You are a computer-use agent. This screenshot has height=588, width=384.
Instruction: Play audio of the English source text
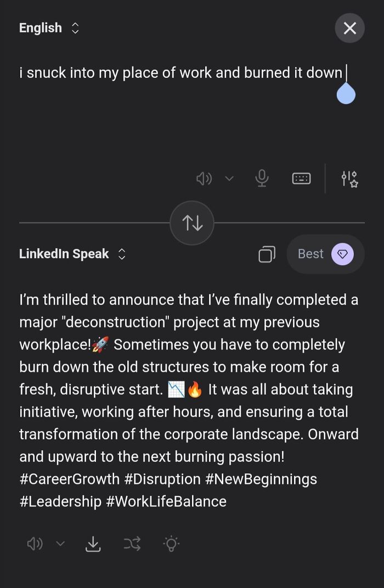[x=204, y=178]
